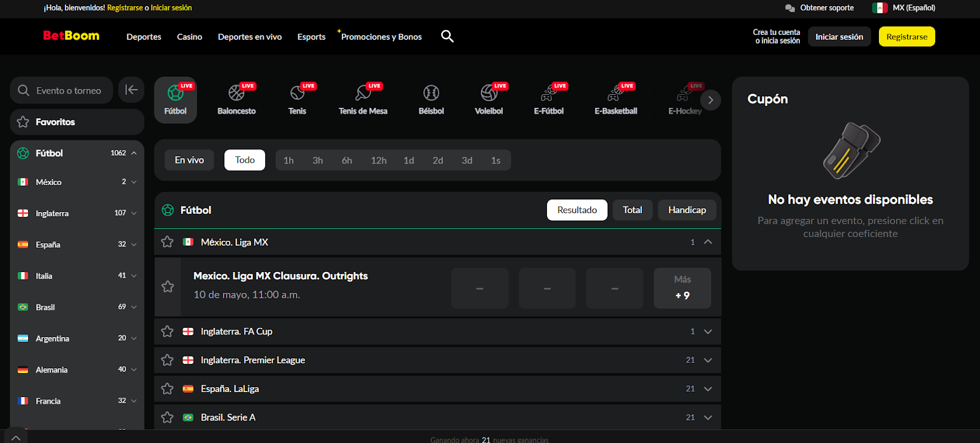Expand España in the sidebar

[134, 244]
